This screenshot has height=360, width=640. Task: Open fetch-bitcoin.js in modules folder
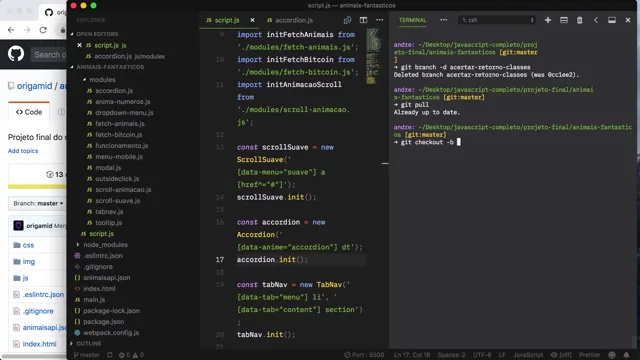coord(119,135)
